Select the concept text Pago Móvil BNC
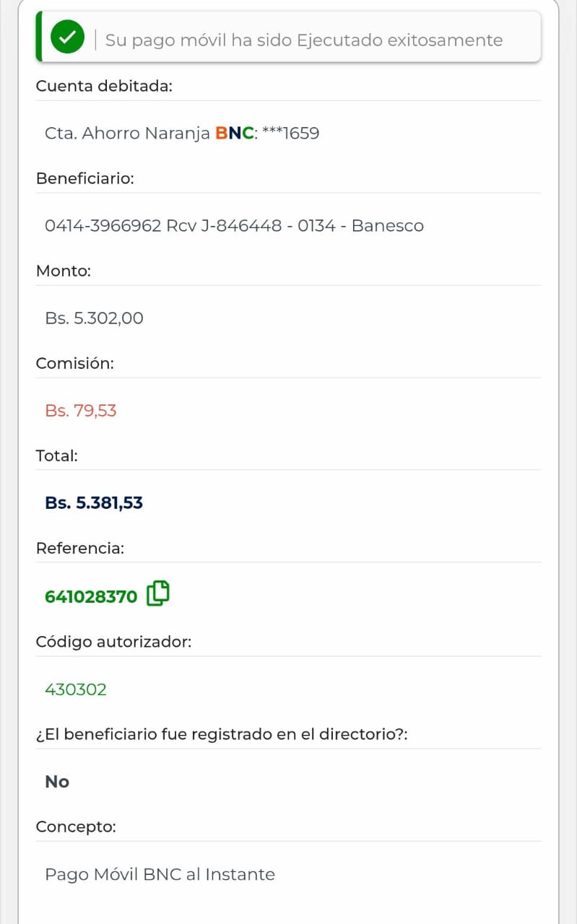Viewport: 577px width, 924px height. tap(160, 874)
